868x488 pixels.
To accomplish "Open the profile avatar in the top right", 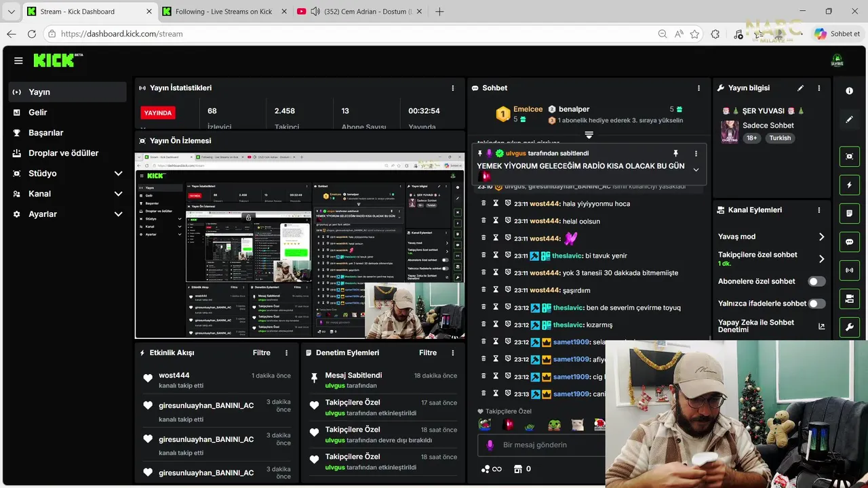I will [x=837, y=60].
